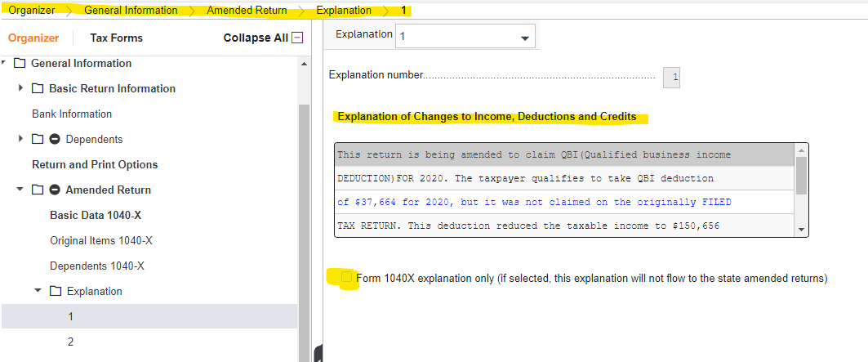Click the Organizer breadcrumb
The height and width of the screenshot is (362, 868).
click(x=32, y=10)
